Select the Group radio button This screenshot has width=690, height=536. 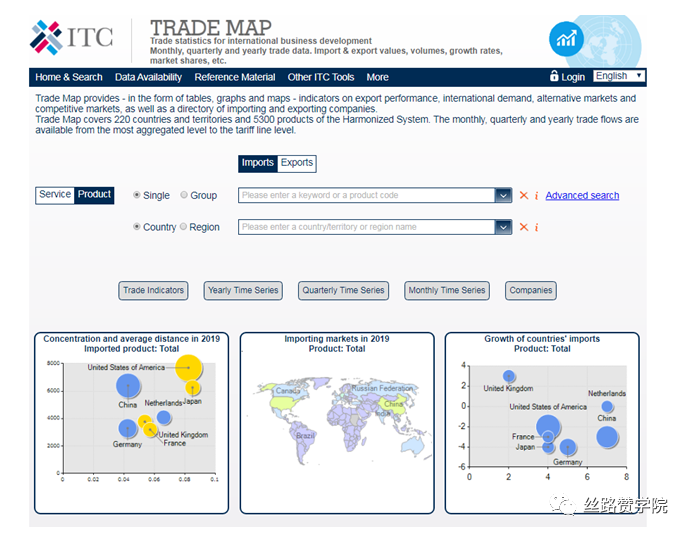coord(184,195)
